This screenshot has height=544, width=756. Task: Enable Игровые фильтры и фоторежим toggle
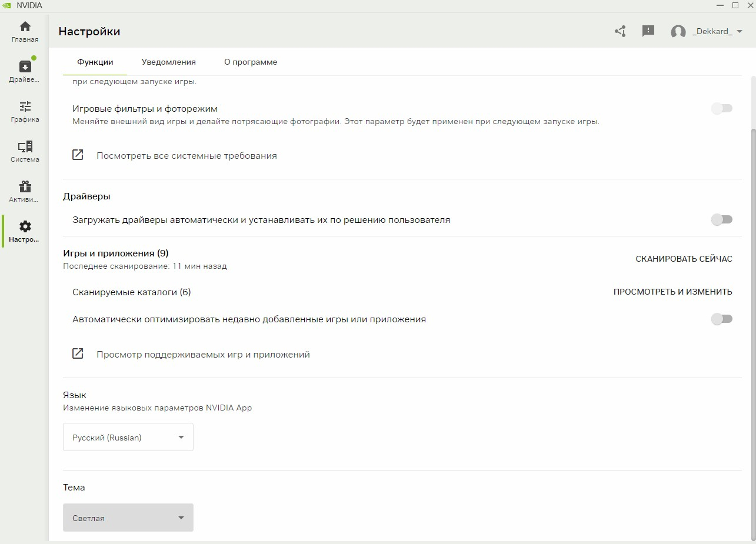(722, 108)
